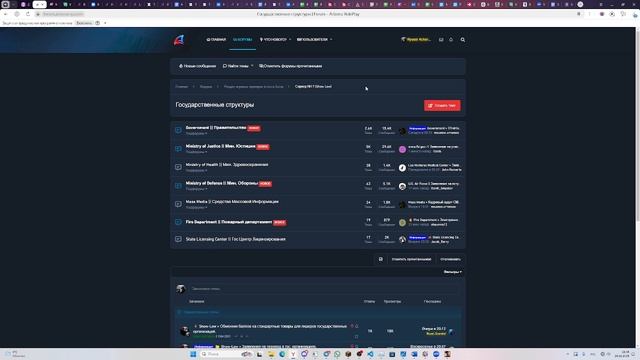
Task: Open Ministry of Defense || Мин. Обороны forum
Action: pos(222,183)
